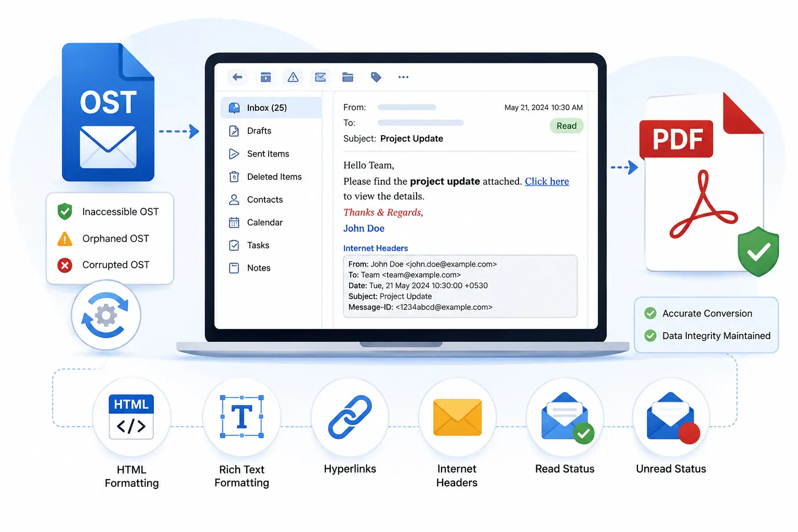Screen dimensions: 798x532
Task: Click the green shield beside Inaccessible OST
Action: pyautogui.click(x=65, y=211)
